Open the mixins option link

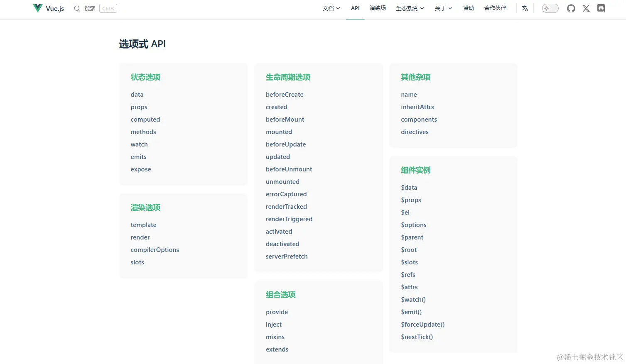pos(275,337)
